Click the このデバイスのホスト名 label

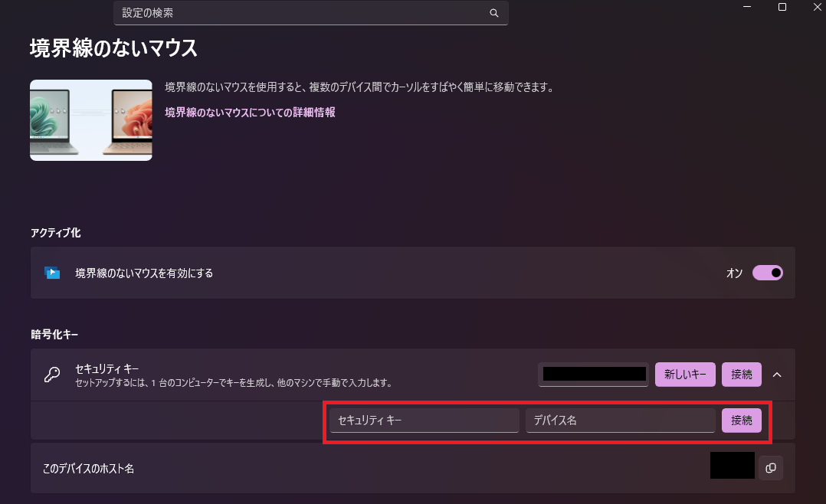88,468
